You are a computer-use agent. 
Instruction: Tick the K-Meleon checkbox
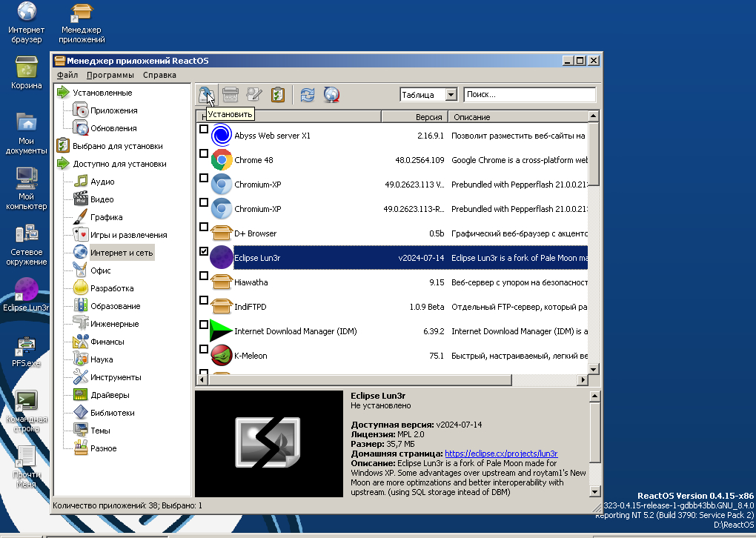[x=204, y=350]
